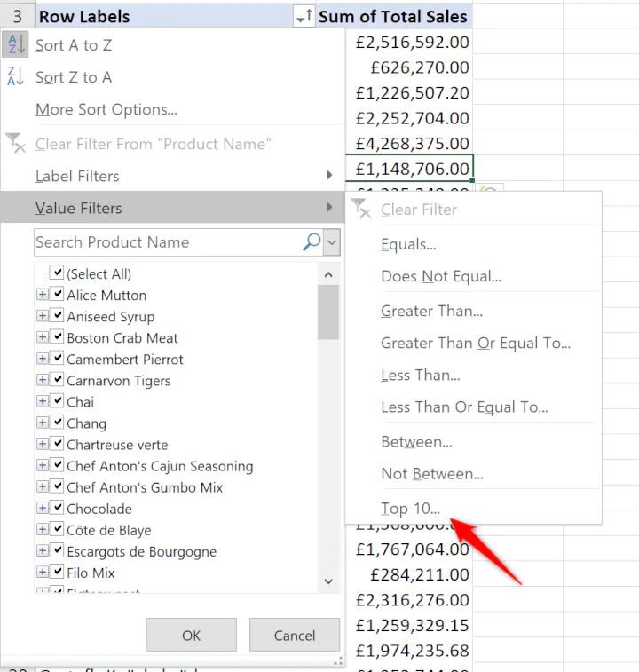
Task: Click the product list scrollbar thumb
Action: (x=328, y=312)
